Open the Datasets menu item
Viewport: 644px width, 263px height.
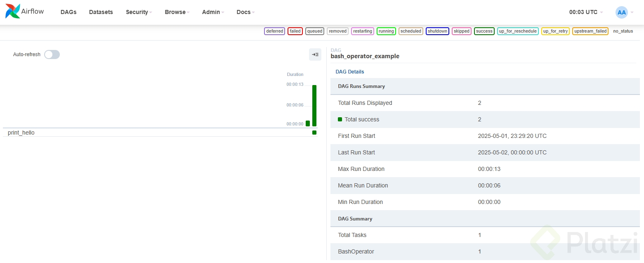[x=101, y=12]
